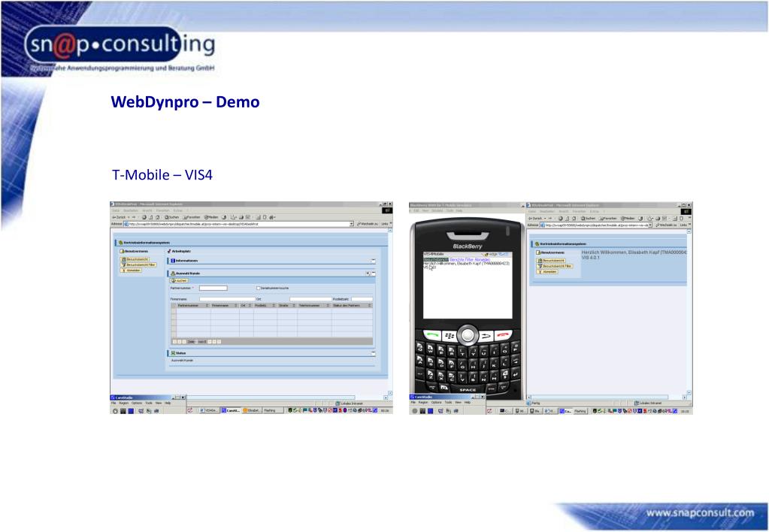Click Besuchsbericht button in right browser
Image resolution: width=769 pixels, height=532 pixels.
coord(551,260)
